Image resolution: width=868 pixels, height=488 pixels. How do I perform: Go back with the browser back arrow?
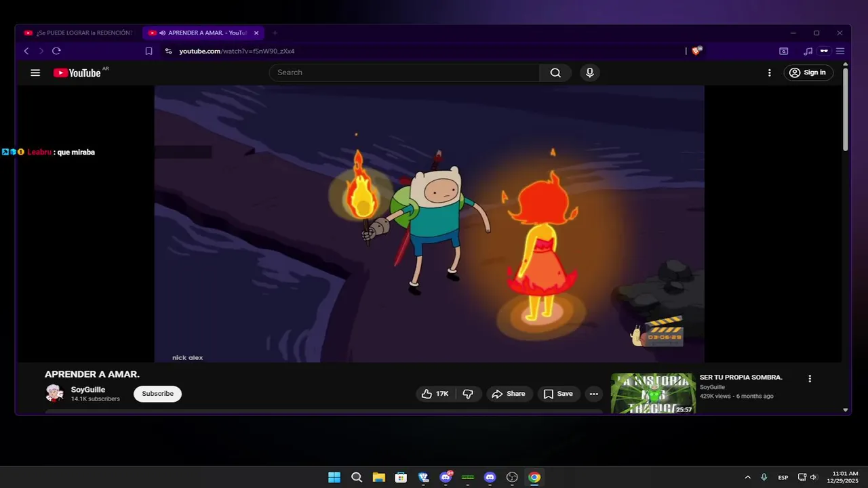[x=26, y=51]
